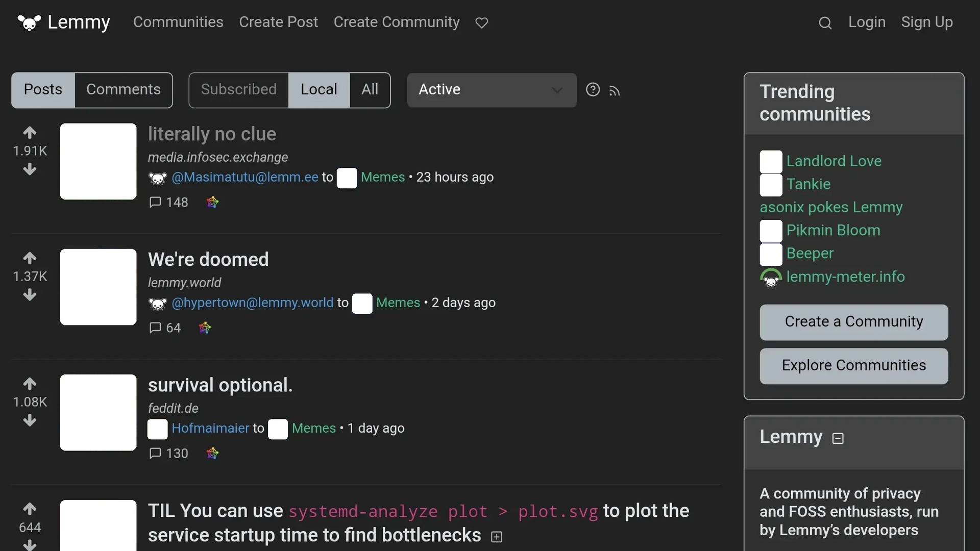The image size is (980, 551).
Task: Click fediverse link icon on 'We're doomed'
Action: pos(205,328)
